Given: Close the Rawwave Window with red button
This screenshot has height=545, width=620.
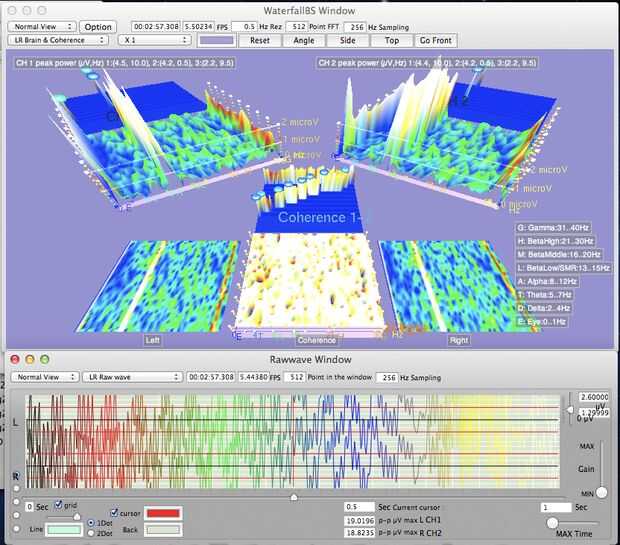Looking at the screenshot, I should point(15,359).
